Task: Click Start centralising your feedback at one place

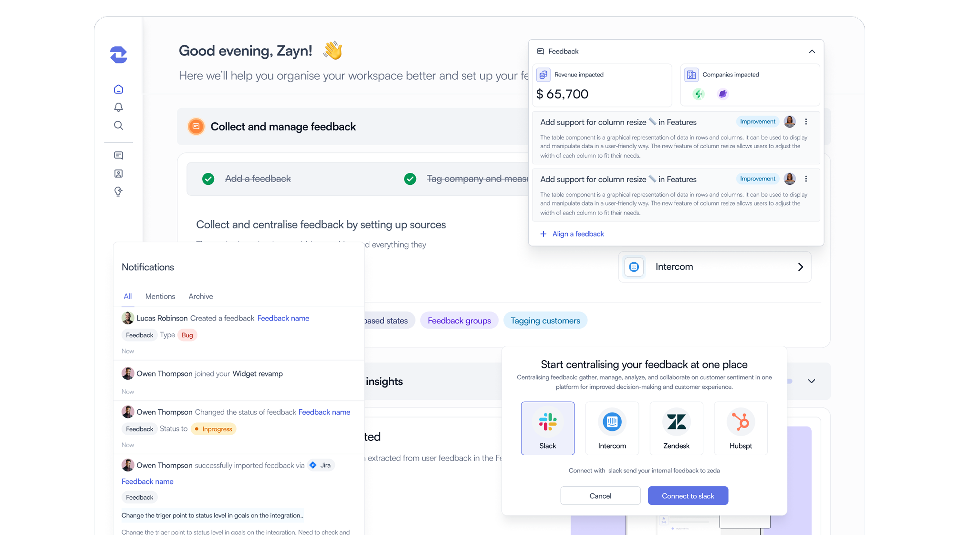Action: (644, 364)
